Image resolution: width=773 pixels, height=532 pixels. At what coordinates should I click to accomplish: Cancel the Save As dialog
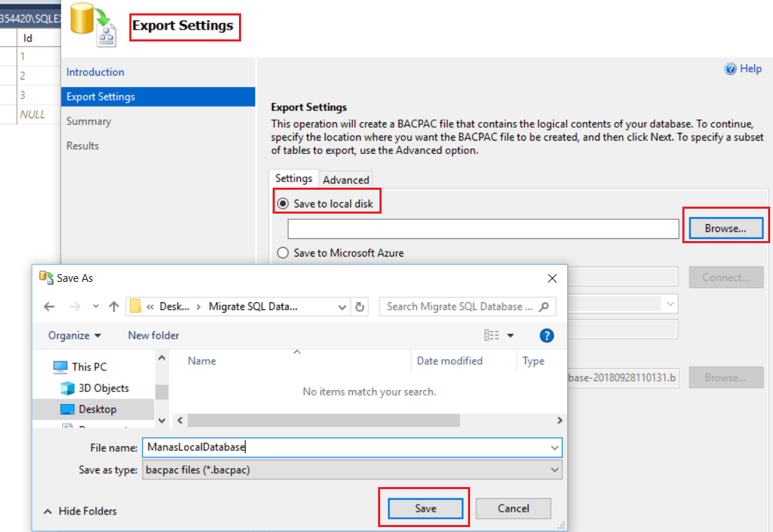pyautogui.click(x=513, y=508)
